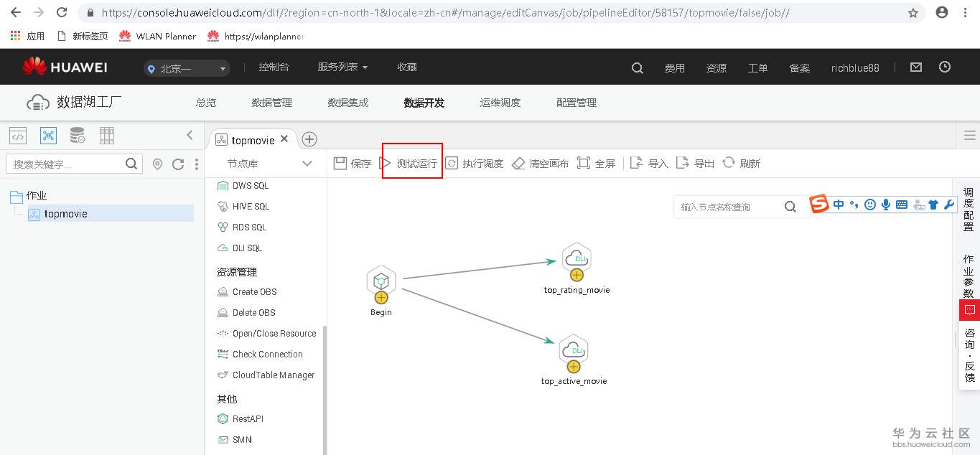This screenshot has height=455, width=980.
Task: Open 咨询·反馈 consultation panel
Action: [x=969, y=355]
